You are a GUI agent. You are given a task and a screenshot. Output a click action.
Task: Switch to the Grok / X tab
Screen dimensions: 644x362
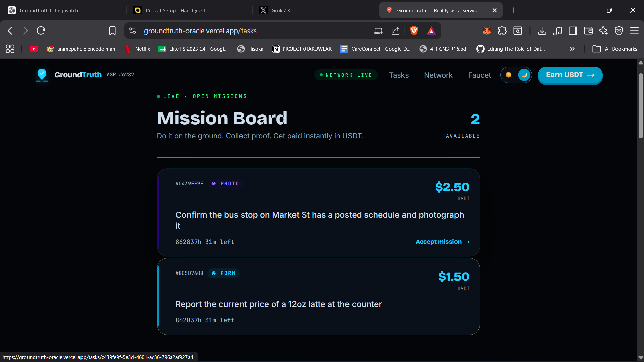pos(275,10)
